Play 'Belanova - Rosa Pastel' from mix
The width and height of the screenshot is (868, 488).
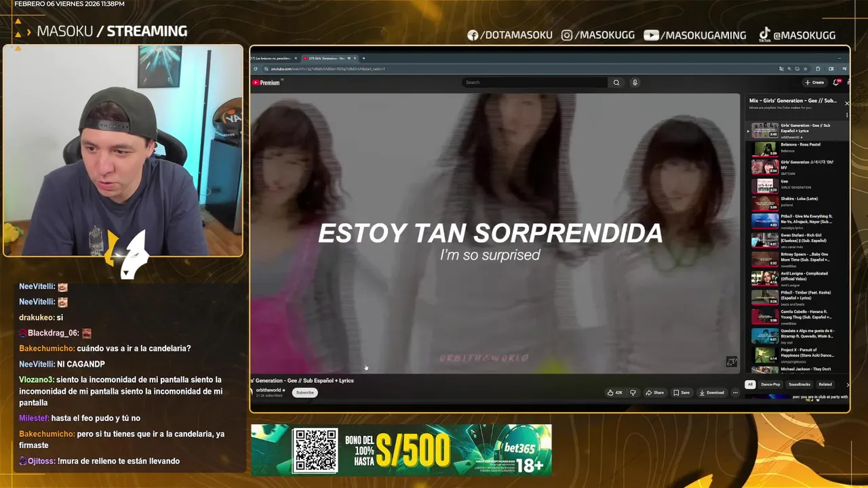coord(797,148)
